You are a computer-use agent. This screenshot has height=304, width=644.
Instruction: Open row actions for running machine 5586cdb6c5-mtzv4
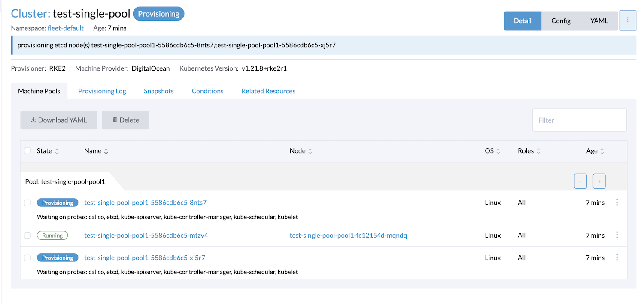coord(617,235)
